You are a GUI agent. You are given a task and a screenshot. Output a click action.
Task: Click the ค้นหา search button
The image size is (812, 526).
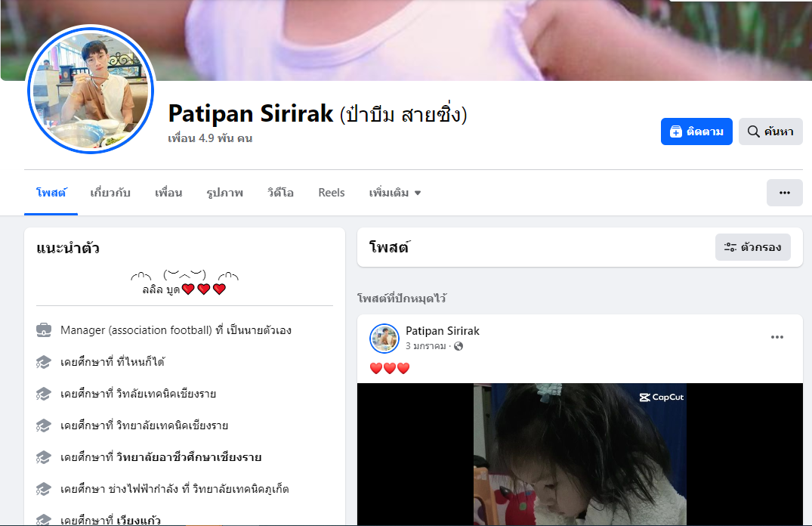pyautogui.click(x=770, y=131)
